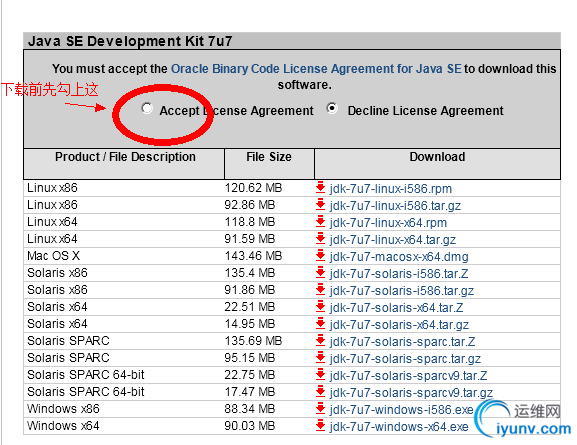Click the 14.95 MB file size
The height and width of the screenshot is (445, 577).
(250, 324)
